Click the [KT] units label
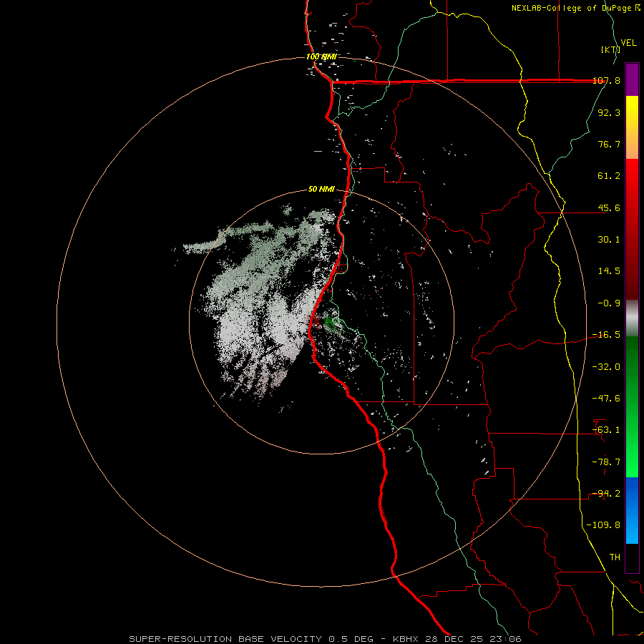 (610, 49)
